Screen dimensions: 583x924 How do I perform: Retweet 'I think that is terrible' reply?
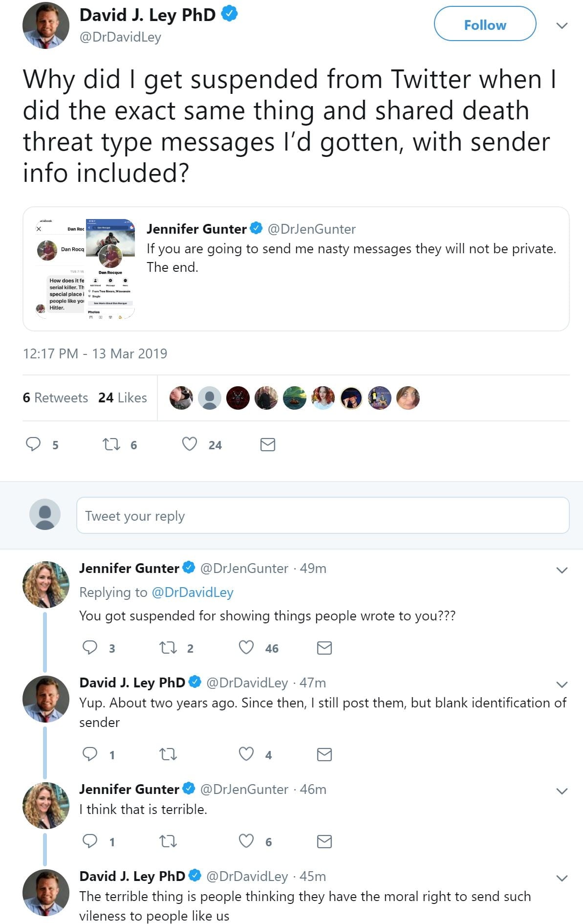168,841
